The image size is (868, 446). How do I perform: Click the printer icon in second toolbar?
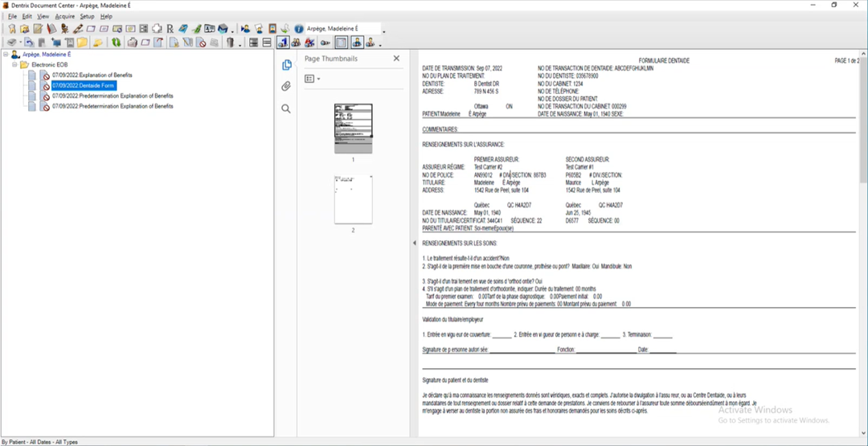pos(132,43)
